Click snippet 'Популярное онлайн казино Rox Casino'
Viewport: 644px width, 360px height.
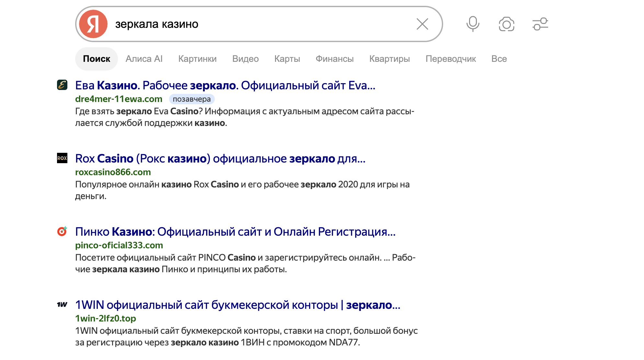(x=242, y=190)
